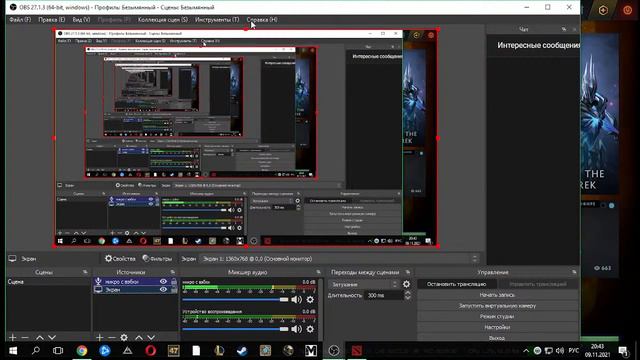Pop out the Сцены dock panel
The height and width of the screenshot is (360, 640).
[85, 272]
